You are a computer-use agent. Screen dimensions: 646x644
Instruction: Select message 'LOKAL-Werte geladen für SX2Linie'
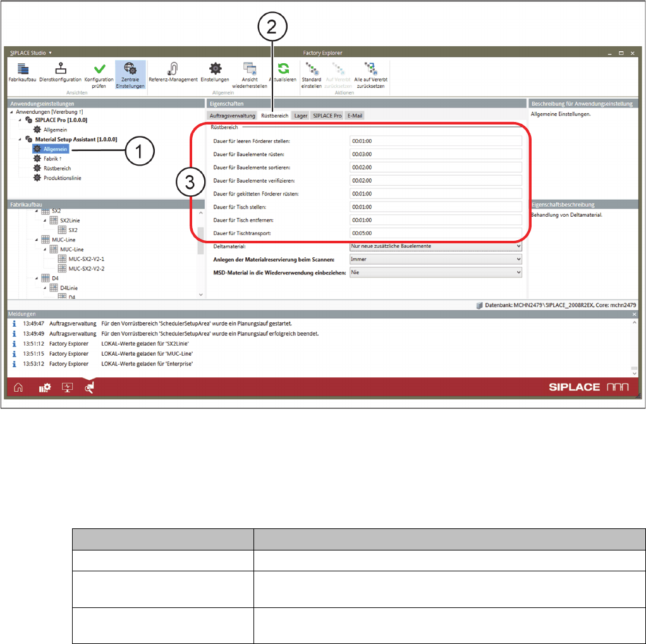tap(145, 344)
